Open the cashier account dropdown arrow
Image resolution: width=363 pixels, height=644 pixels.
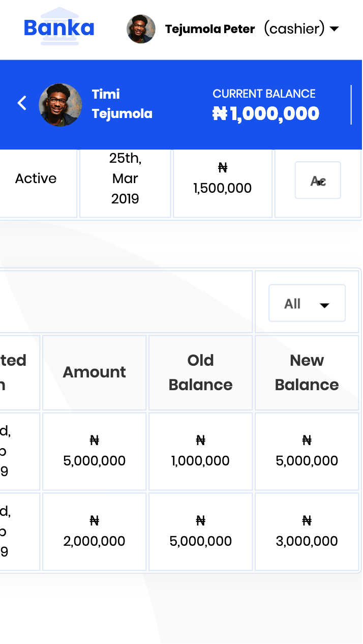(334, 29)
